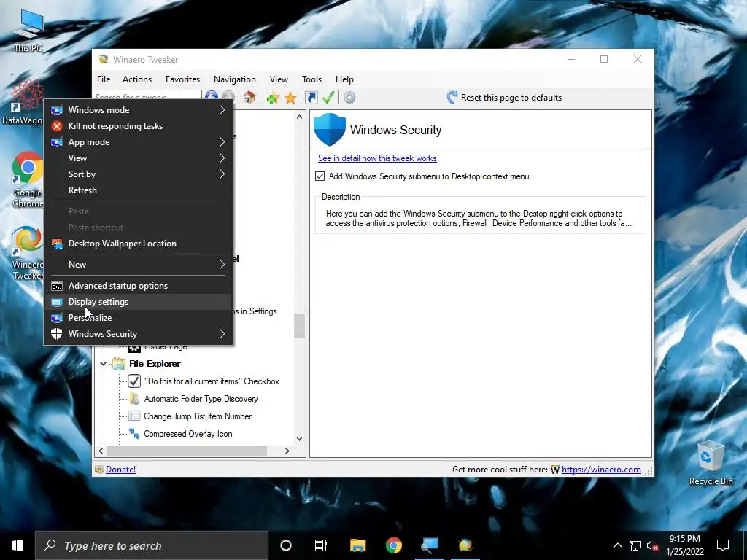Image resolution: width=747 pixels, height=560 pixels.
Task: Open the https://winaero.com link
Action: 601,470
